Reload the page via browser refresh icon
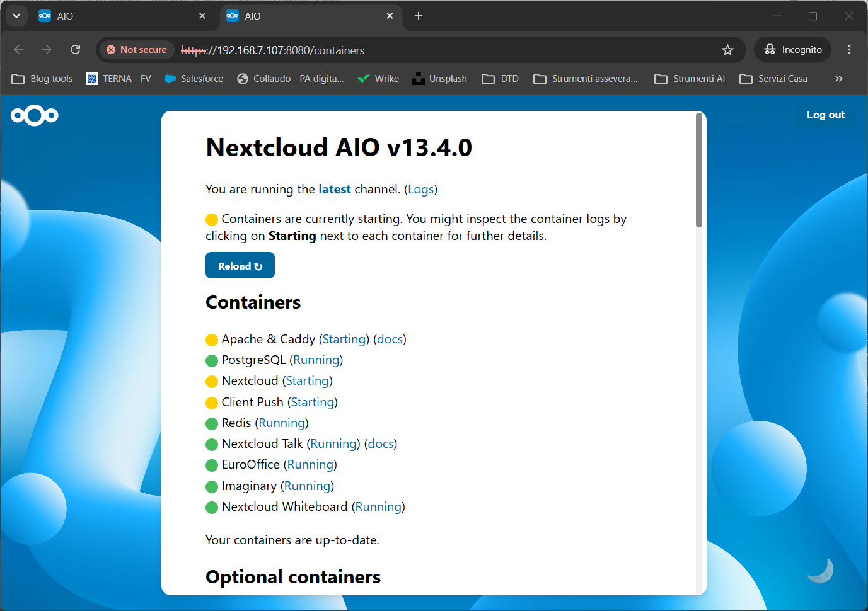 point(75,50)
